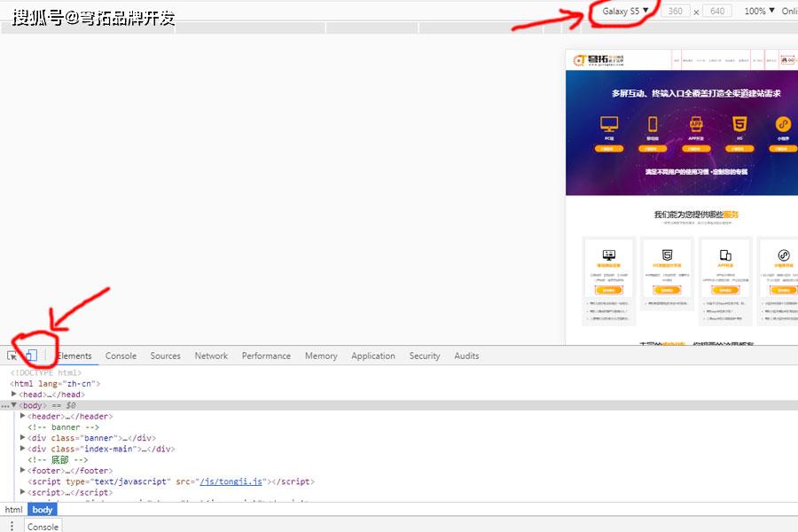Image resolution: width=798 pixels, height=532 pixels.
Task: Switch to the Console tab
Action: pyautogui.click(x=121, y=356)
